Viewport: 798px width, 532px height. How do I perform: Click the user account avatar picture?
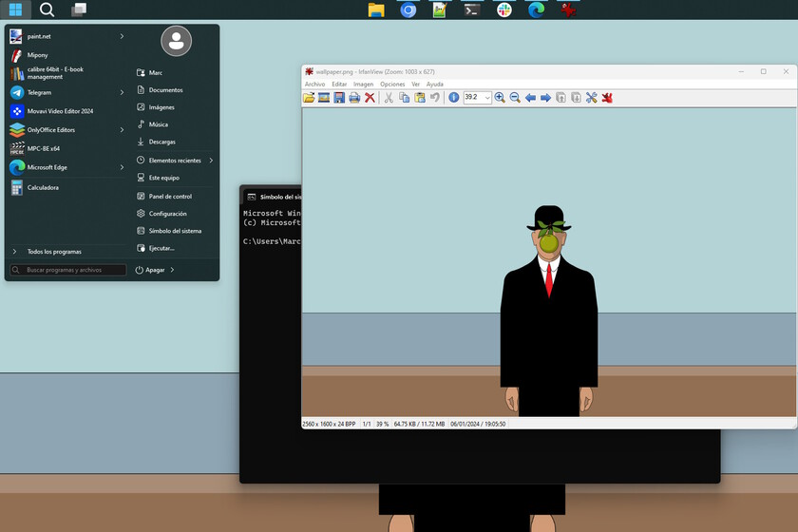pyautogui.click(x=176, y=41)
